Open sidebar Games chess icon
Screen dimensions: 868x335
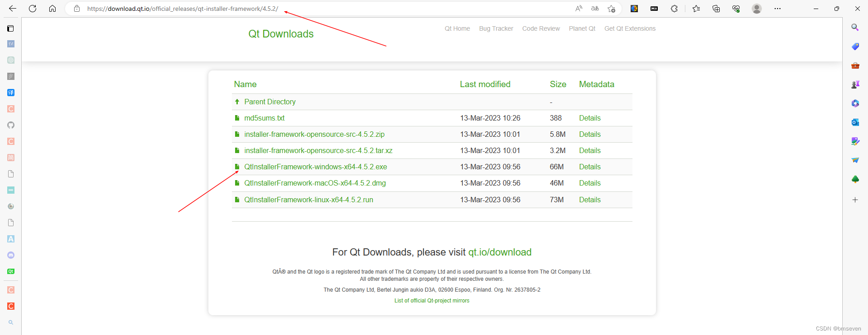(x=855, y=84)
